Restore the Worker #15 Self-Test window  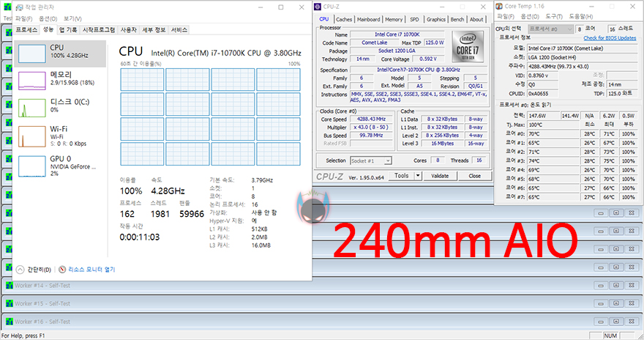pyautogui.click(x=616, y=303)
